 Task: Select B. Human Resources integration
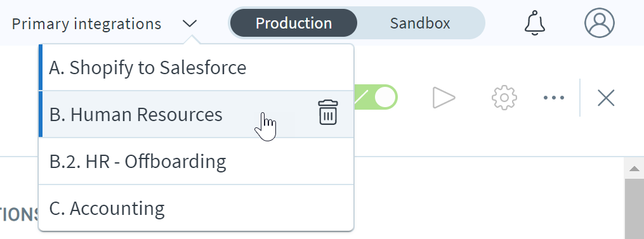click(x=196, y=114)
